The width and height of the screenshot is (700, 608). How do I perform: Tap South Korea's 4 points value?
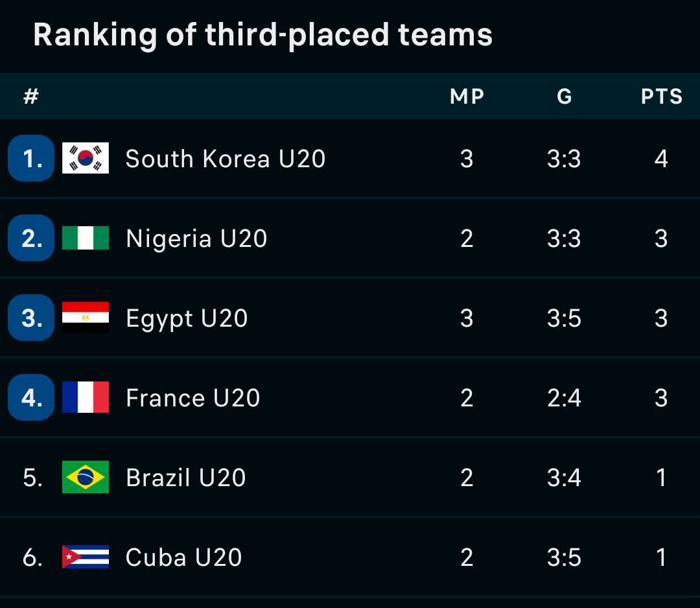coord(661,159)
